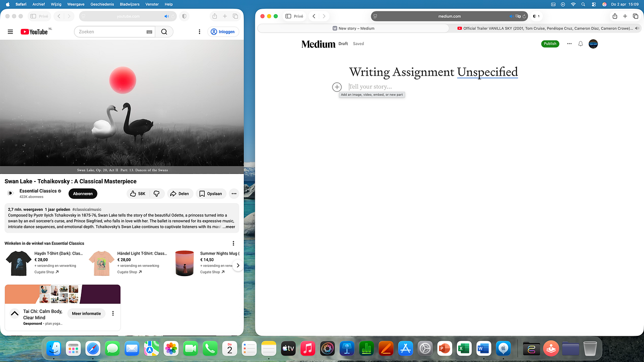Click the Abonneren button

point(83,194)
